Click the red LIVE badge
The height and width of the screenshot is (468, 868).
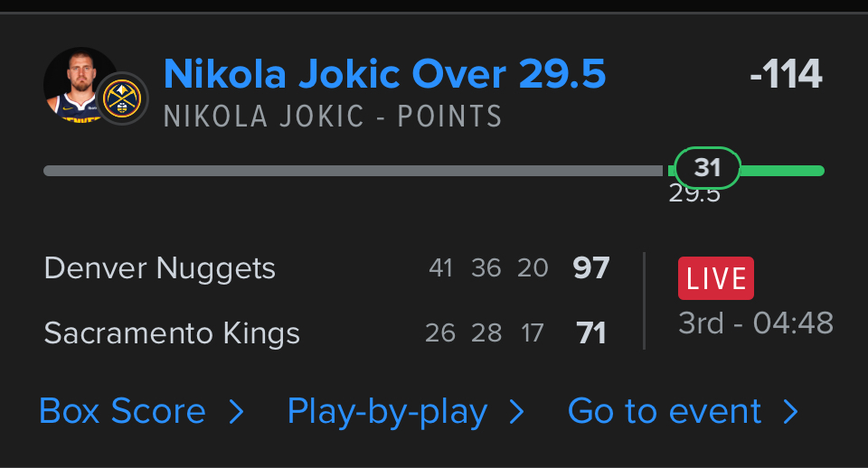(x=715, y=278)
